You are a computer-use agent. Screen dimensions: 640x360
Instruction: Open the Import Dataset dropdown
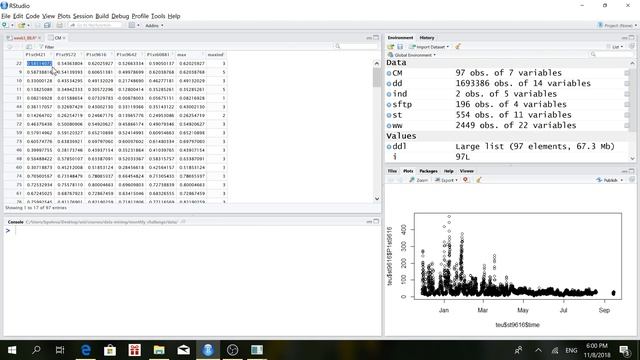(x=429, y=47)
